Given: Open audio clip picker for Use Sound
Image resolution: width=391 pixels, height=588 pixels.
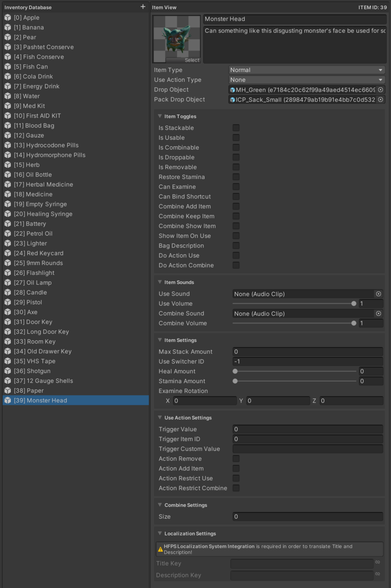Looking at the screenshot, I should [378, 294].
